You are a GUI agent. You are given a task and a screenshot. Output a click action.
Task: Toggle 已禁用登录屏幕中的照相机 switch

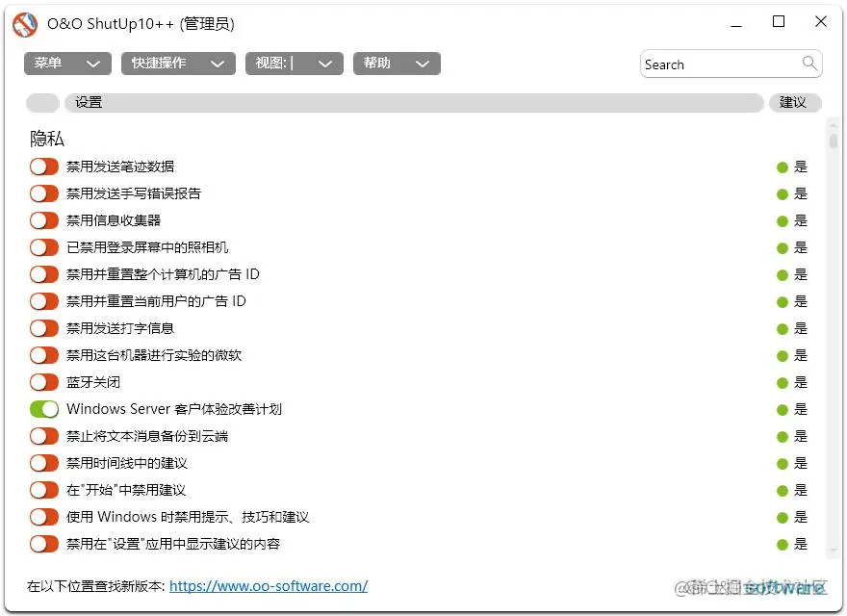click(x=43, y=247)
